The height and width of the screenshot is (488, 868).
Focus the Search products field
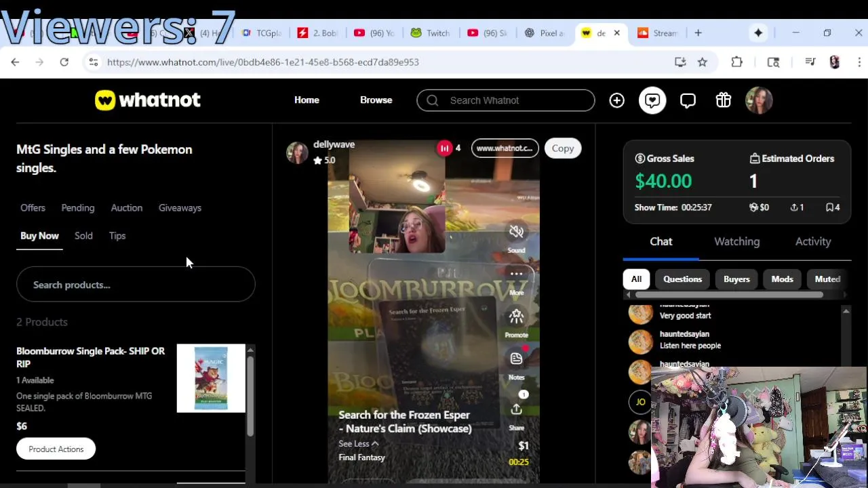point(136,285)
